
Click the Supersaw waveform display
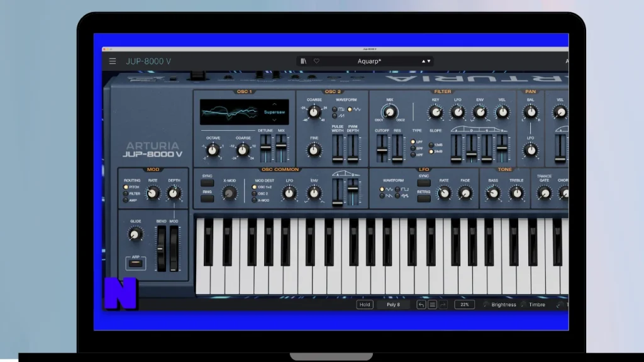coord(245,112)
